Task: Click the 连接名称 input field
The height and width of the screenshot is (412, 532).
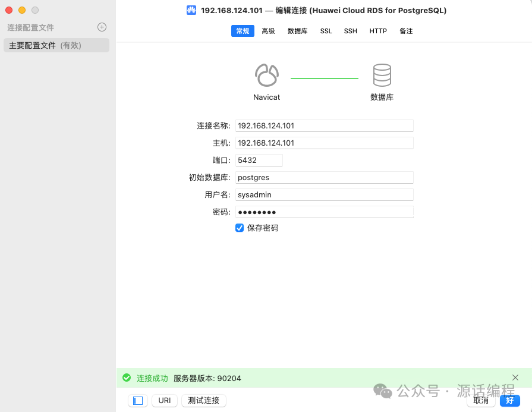Action: 325,125
